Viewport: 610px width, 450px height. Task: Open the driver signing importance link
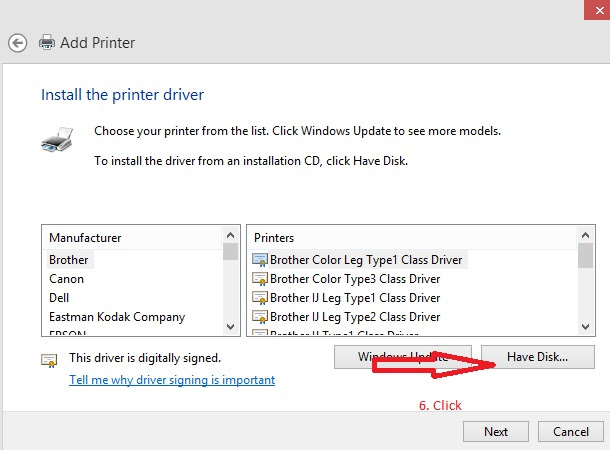pyautogui.click(x=172, y=380)
